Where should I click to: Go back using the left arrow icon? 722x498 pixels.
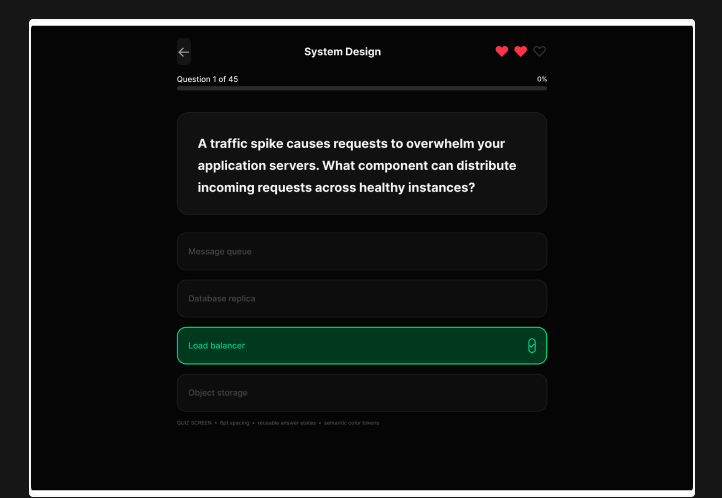coord(184,52)
